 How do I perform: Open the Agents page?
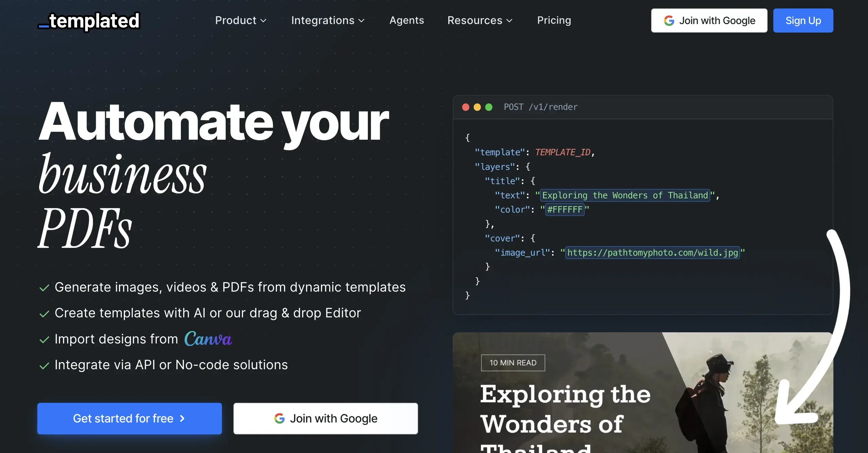click(407, 20)
